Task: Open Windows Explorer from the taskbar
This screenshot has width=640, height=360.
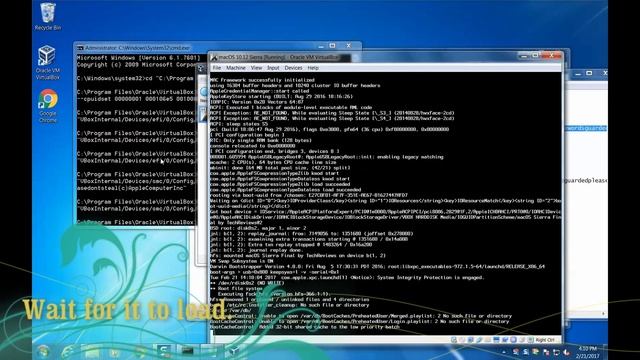Action: tap(92, 351)
